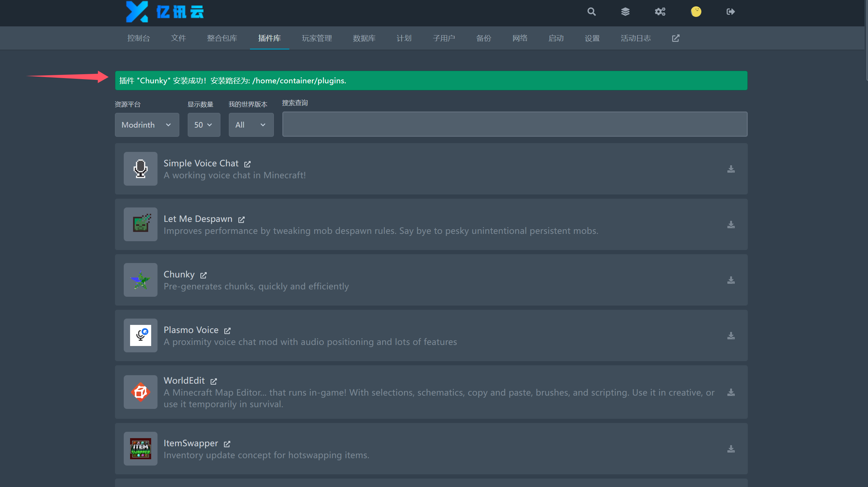Download the Chunky plugin

coord(731,280)
